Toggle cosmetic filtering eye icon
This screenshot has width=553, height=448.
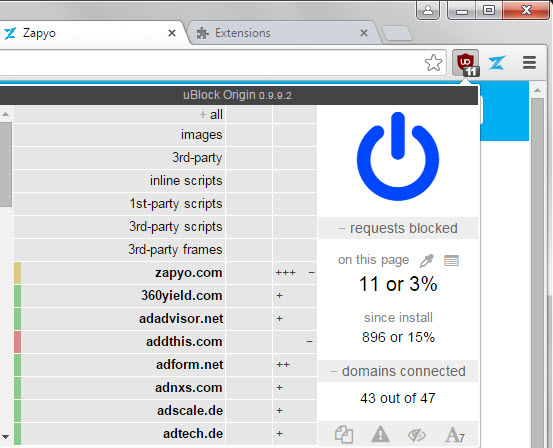(417, 435)
